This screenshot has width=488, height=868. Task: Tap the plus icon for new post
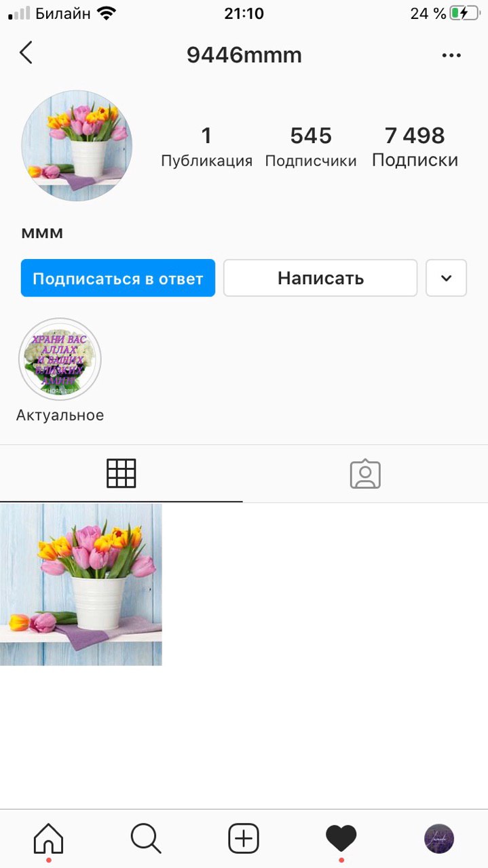click(x=244, y=839)
